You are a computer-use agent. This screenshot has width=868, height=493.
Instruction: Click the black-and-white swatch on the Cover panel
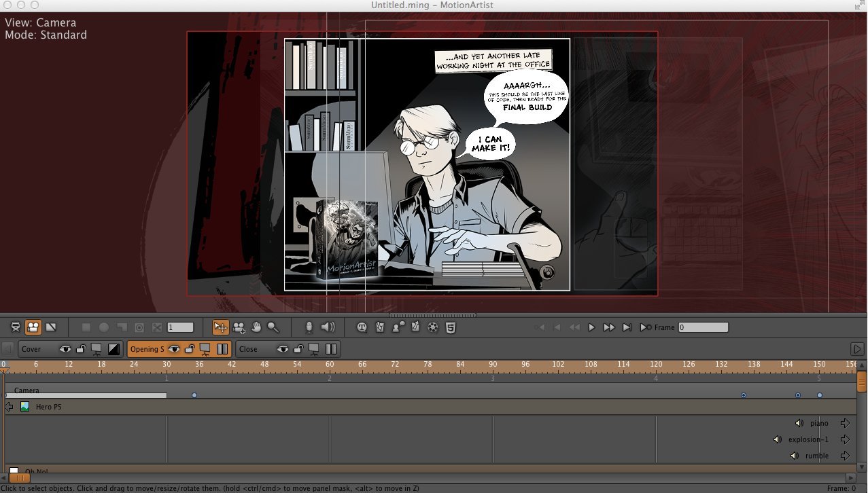click(112, 348)
